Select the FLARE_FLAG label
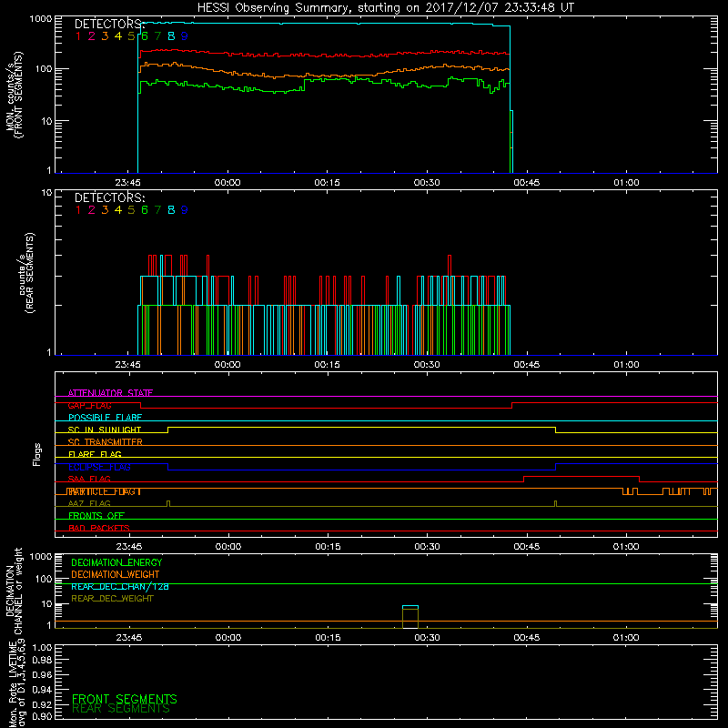 (x=95, y=454)
